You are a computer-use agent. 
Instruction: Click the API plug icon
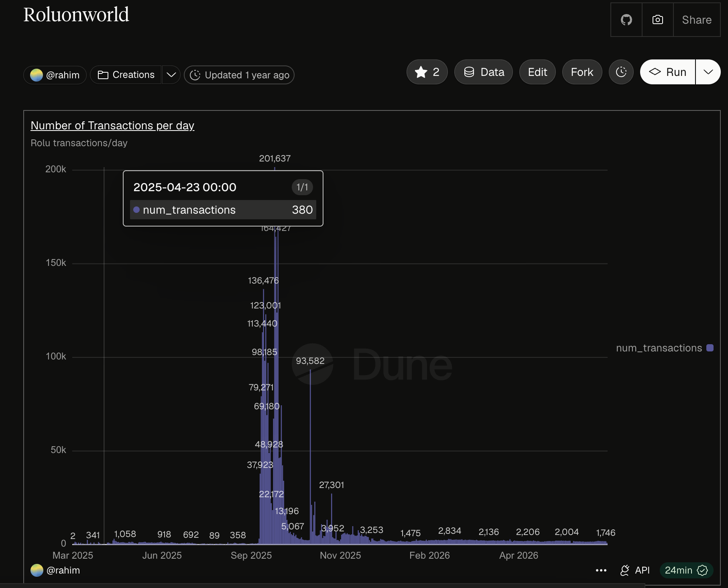click(624, 570)
